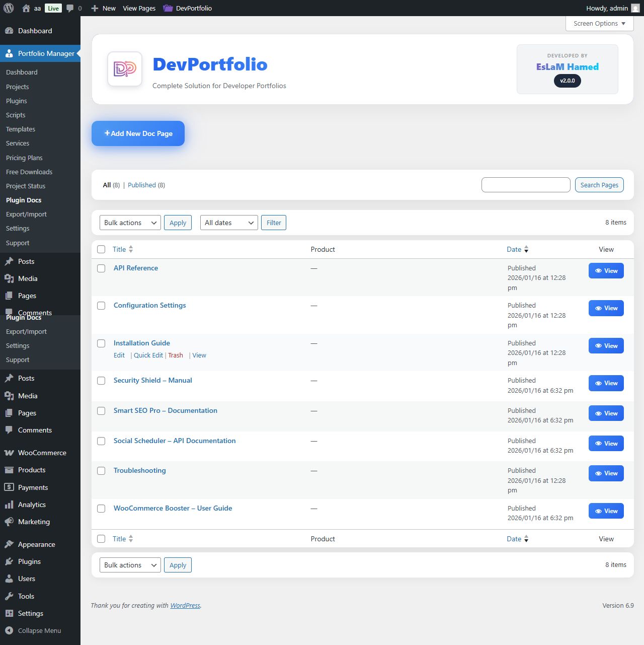This screenshot has height=645, width=644.
Task: Click the WooCommerce logo icon in the sidebar
Action: point(9,453)
